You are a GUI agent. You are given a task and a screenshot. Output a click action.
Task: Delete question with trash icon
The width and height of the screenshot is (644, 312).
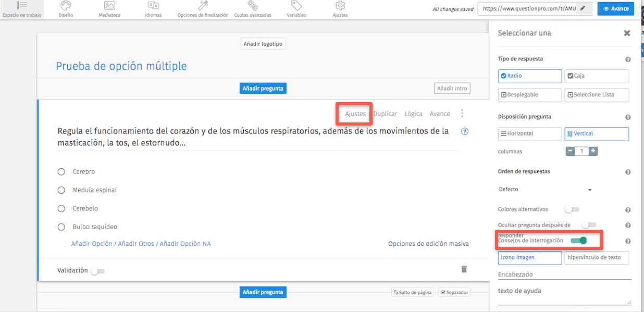tap(464, 269)
